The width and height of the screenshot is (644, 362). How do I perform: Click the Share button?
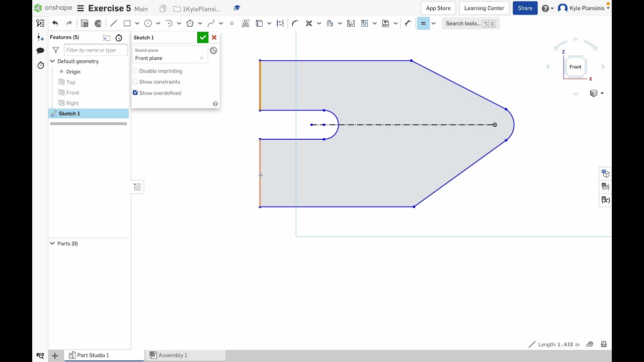(525, 8)
